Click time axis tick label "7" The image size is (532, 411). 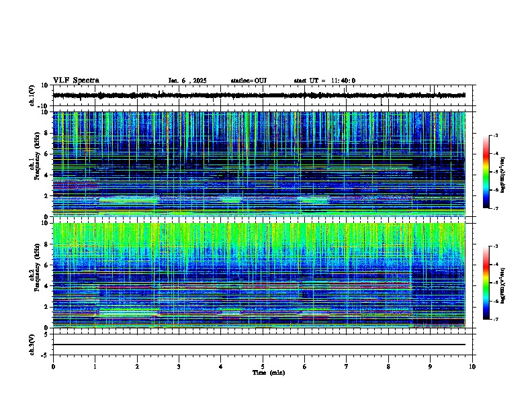(347, 367)
